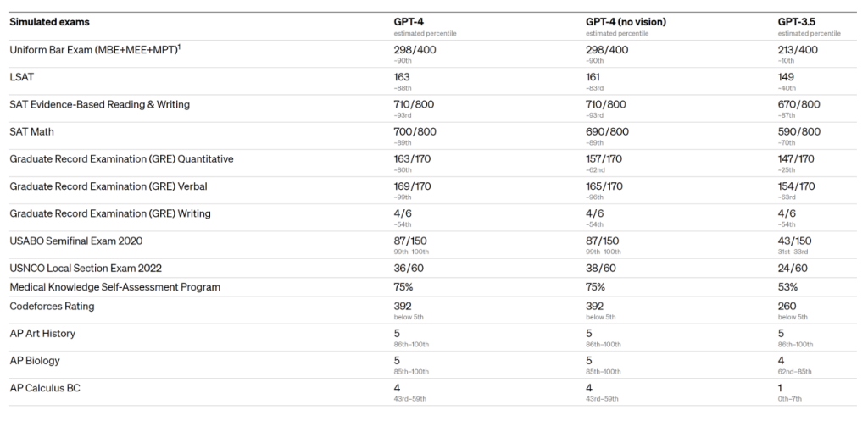Screen dimensions: 868x421
Task: Select the LSAT row label
Action: click(x=21, y=77)
